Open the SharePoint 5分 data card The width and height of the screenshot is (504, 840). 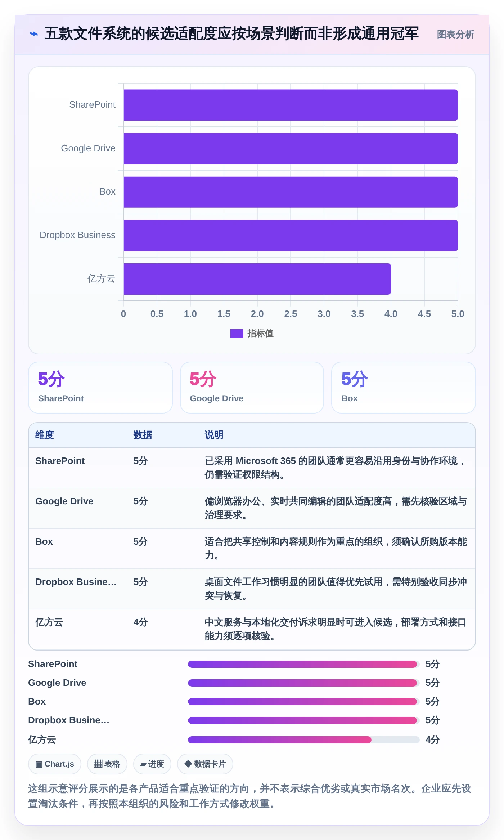click(100, 388)
